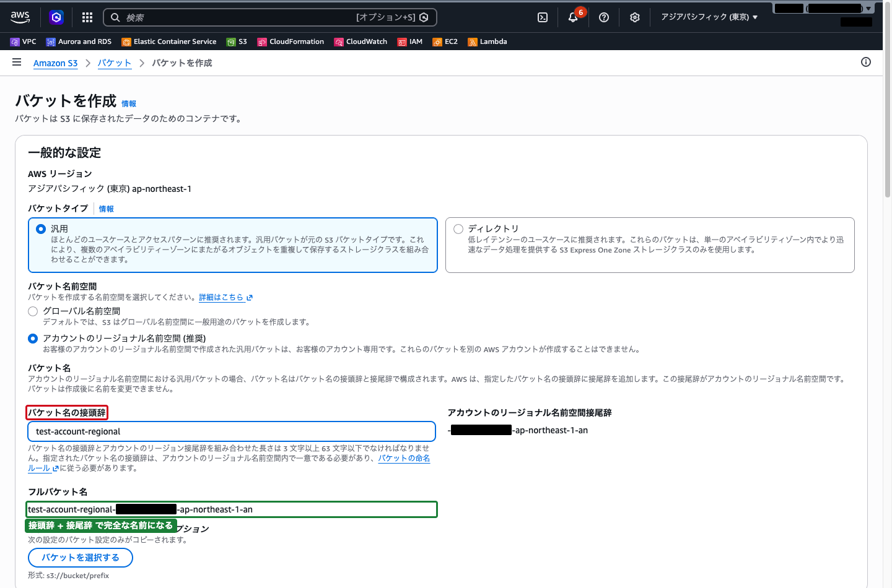
Task: Open the region selector アジアパシフィック (東京)
Action: 709,17
